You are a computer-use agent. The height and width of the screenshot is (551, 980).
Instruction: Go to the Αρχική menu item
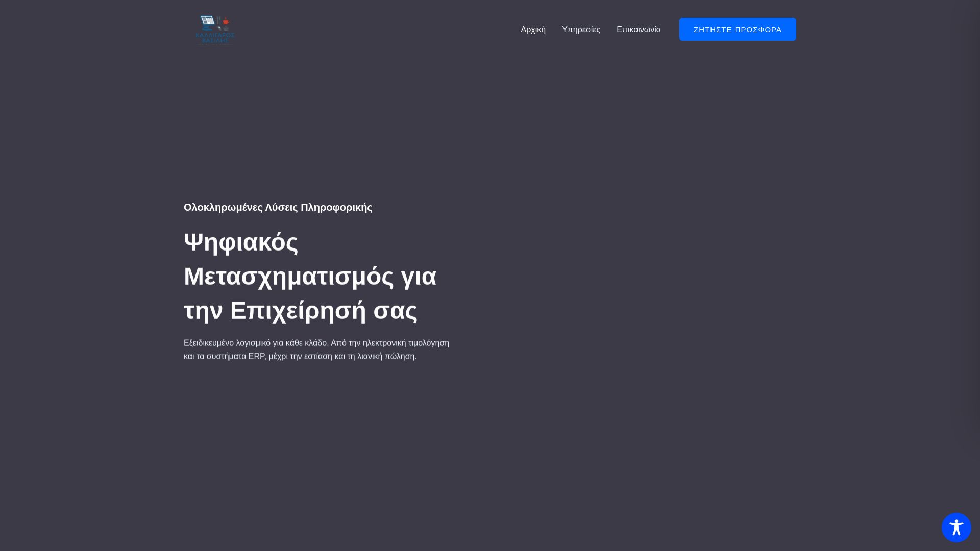pos(533,30)
